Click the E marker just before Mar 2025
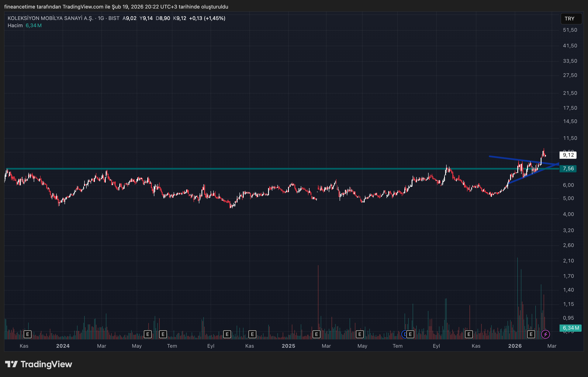This screenshot has height=377, width=588. point(316,334)
